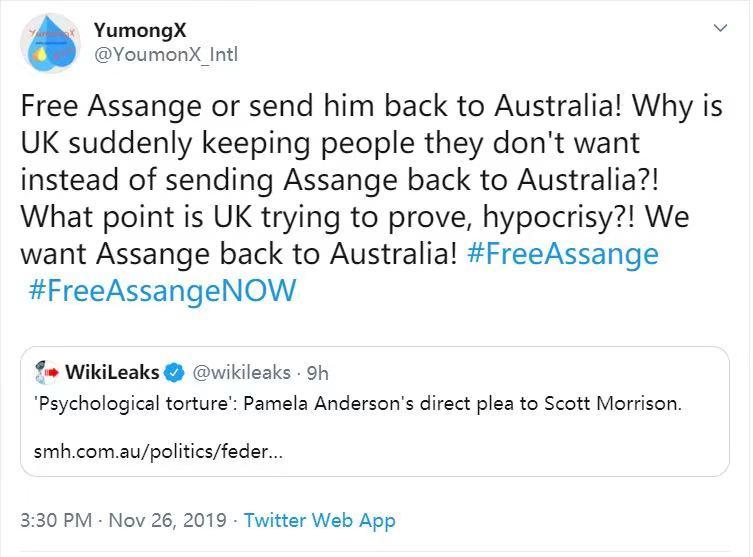The image size is (753, 557).
Task: Click WikiLeaks verified blue badge
Action: coord(174,372)
